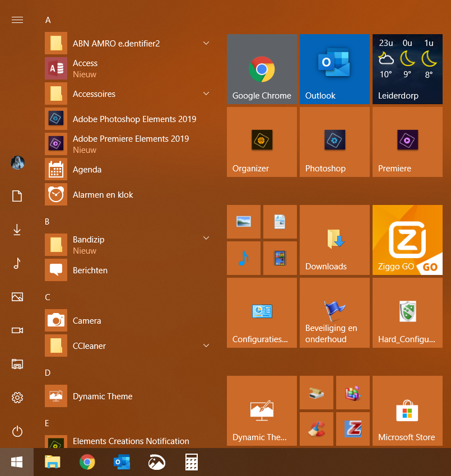Open Chrome from the taskbar
Viewport: 451px width, 476px height.
(x=87, y=462)
